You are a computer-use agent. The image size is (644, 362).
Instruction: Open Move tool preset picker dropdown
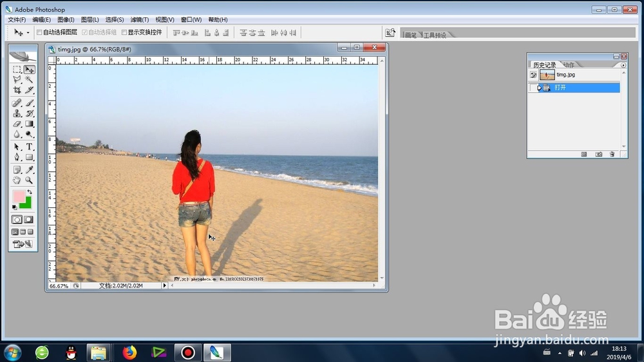tap(28, 32)
